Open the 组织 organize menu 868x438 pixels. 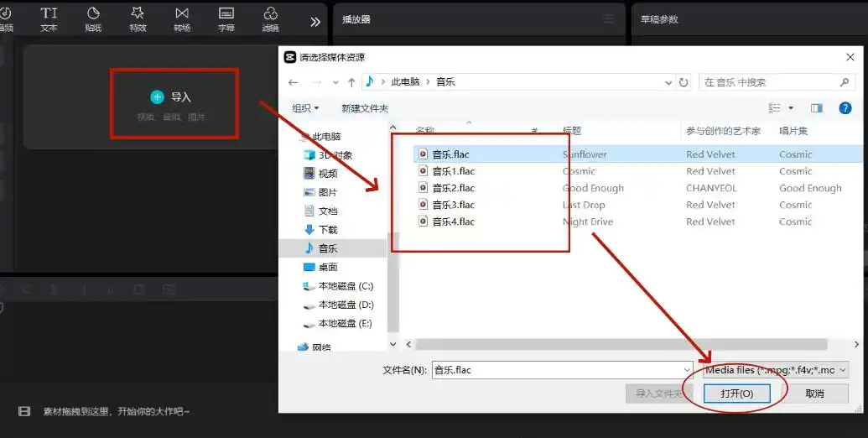coord(305,108)
